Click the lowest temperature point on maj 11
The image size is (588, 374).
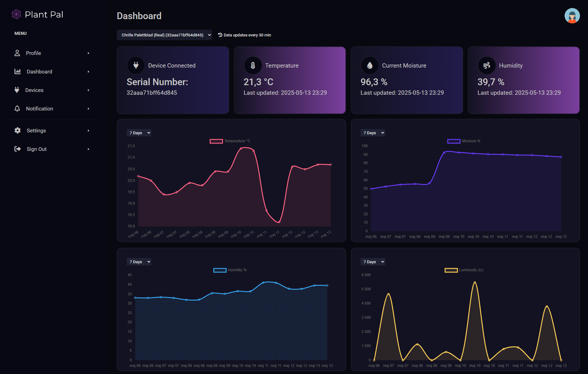coord(279,222)
